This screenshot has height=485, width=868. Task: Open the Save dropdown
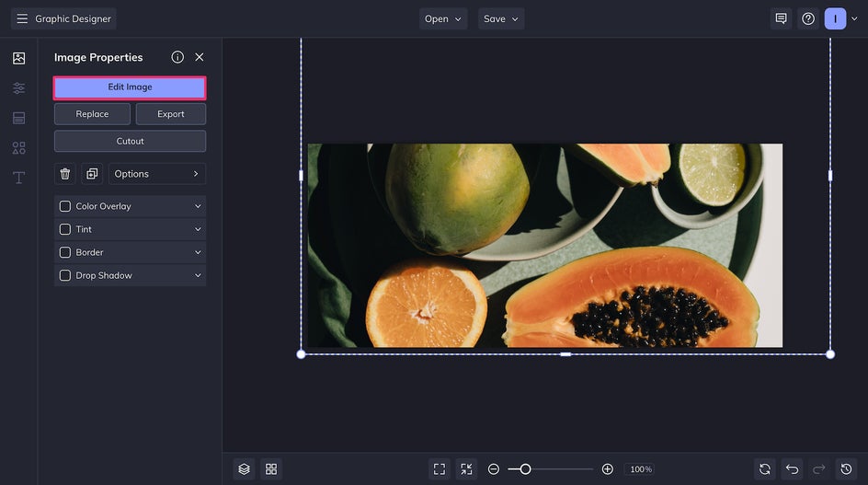(500, 18)
